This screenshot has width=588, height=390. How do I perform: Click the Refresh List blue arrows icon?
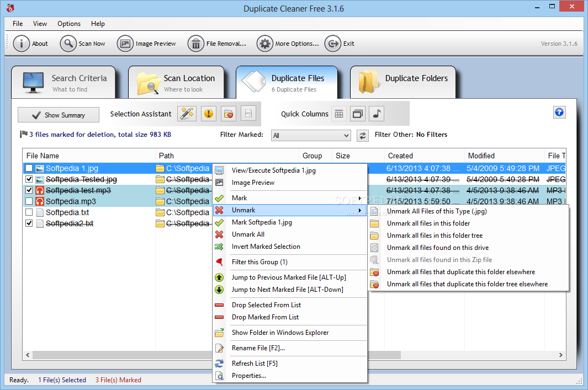219,364
